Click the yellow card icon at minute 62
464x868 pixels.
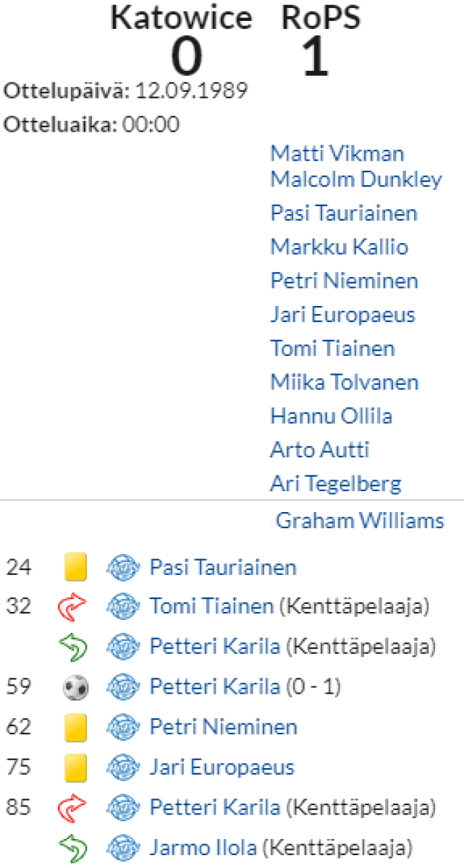click(75, 726)
